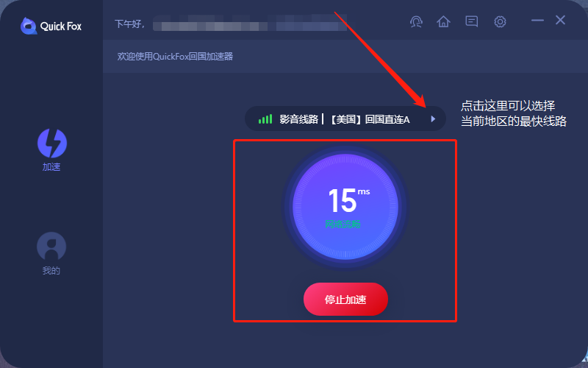588x368 pixels.
Task: Close the QuickFox window
Action: [560, 20]
